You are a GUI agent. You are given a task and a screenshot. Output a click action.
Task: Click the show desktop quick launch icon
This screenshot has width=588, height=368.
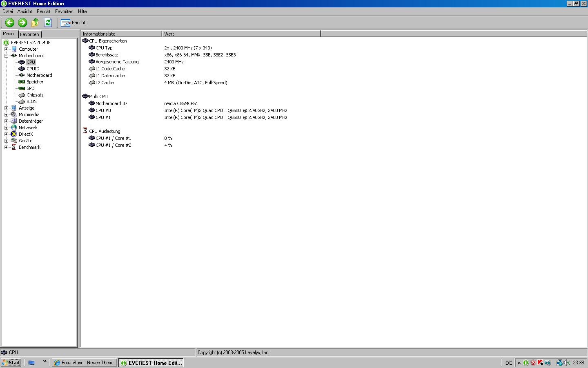tap(31, 363)
